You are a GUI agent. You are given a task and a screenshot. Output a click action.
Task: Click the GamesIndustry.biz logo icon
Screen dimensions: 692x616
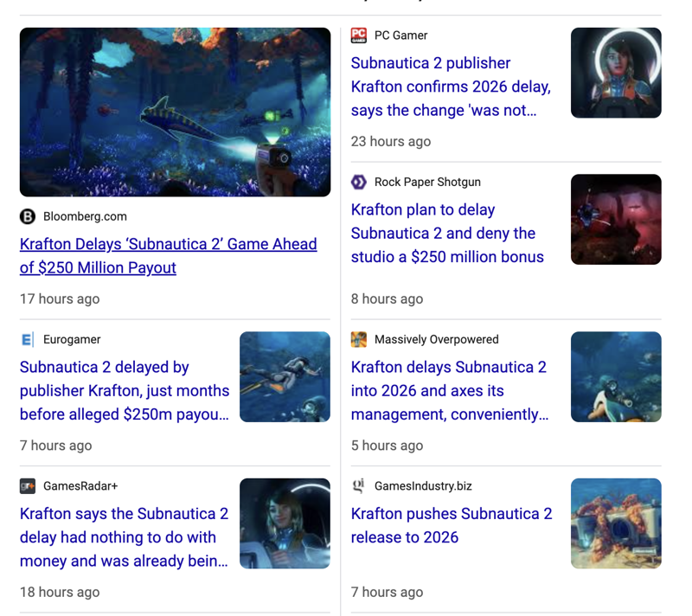click(x=359, y=486)
